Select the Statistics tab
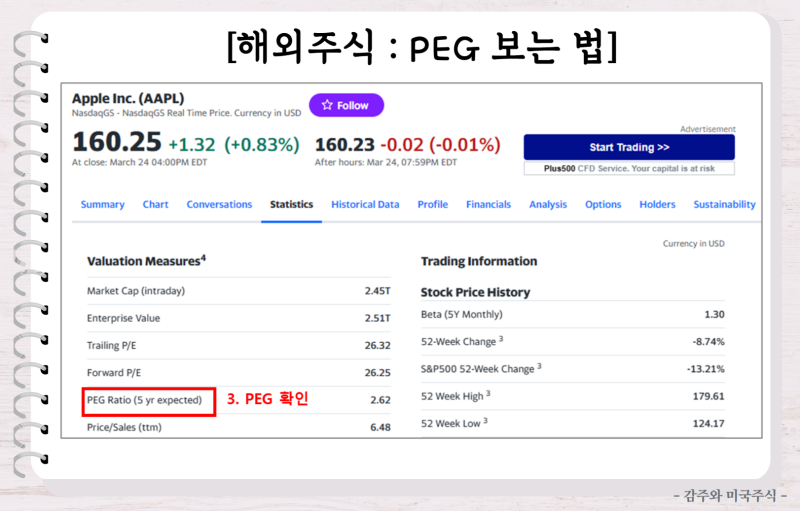This screenshot has width=800, height=511. [x=291, y=205]
